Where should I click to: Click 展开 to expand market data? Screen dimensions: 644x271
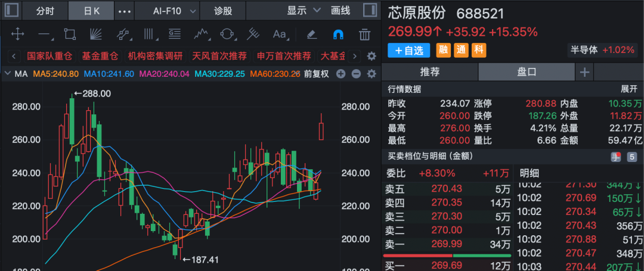pyautogui.click(x=629, y=89)
